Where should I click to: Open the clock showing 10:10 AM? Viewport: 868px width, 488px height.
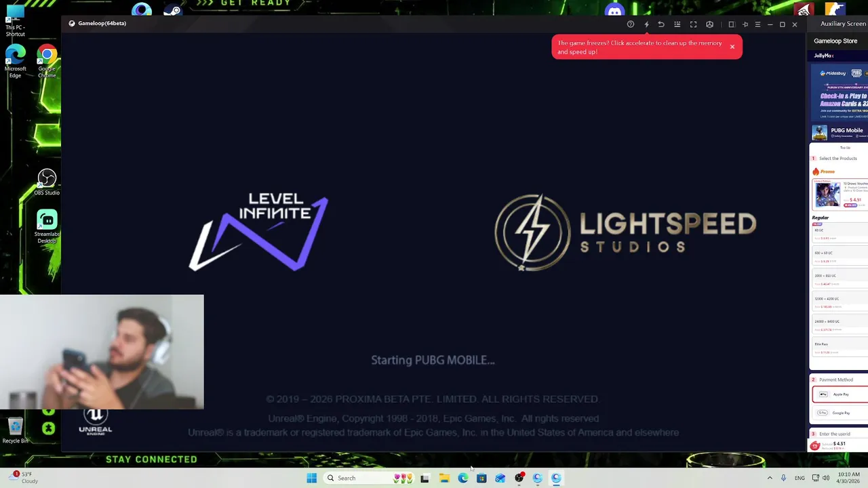click(849, 478)
